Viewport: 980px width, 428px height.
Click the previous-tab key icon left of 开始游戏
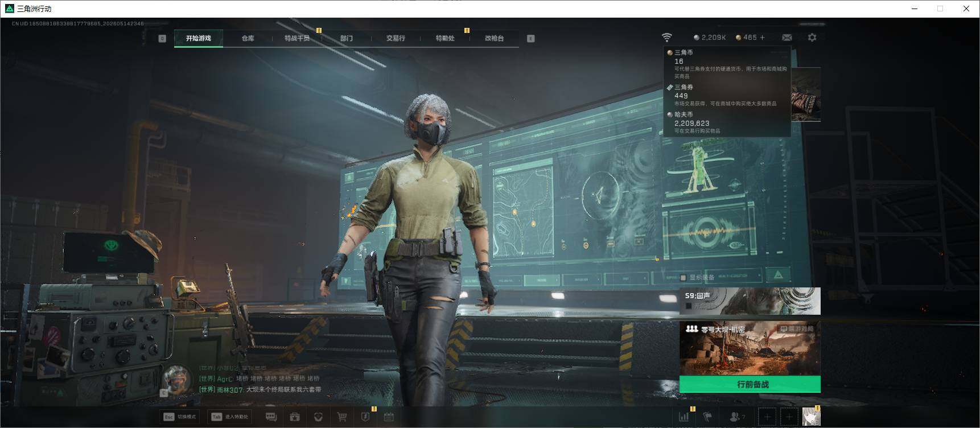pyautogui.click(x=162, y=38)
